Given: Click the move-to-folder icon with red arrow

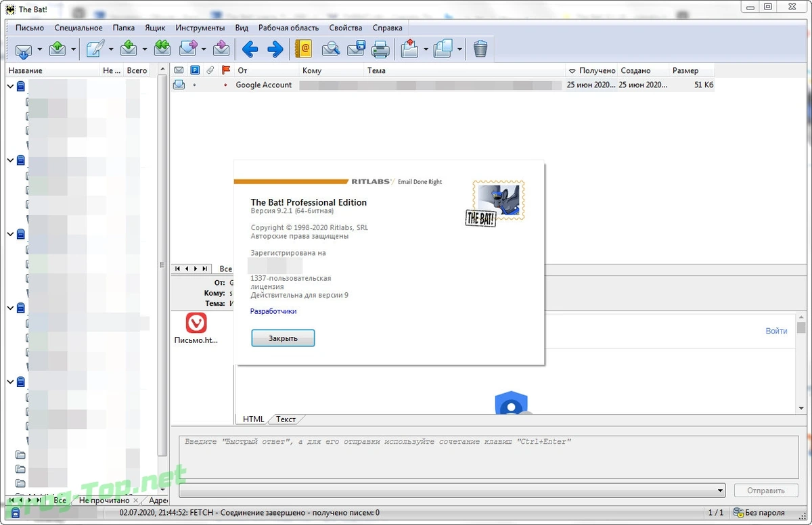Looking at the screenshot, I should 410,49.
